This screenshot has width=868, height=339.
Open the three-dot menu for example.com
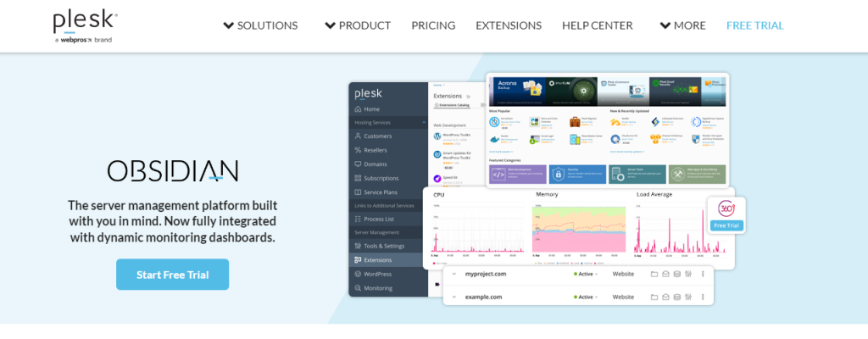(703, 297)
